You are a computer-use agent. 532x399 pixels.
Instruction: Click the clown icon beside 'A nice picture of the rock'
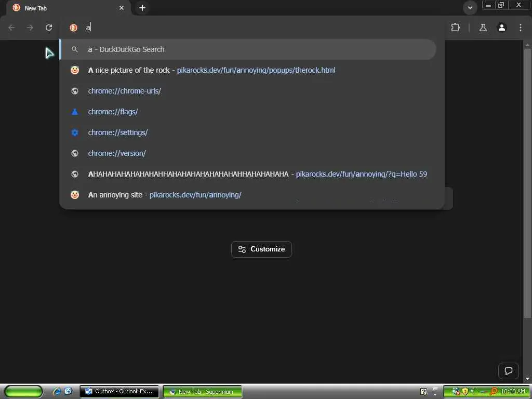point(75,70)
